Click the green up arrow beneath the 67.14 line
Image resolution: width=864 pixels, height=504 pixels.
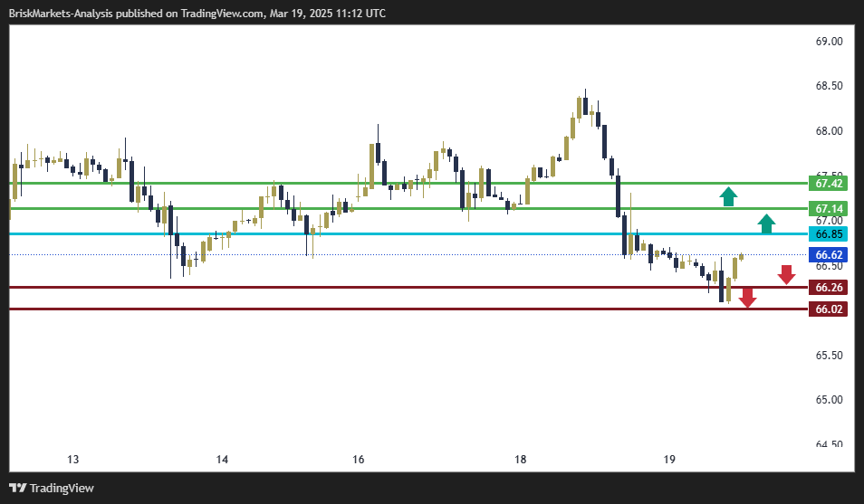[766, 223]
